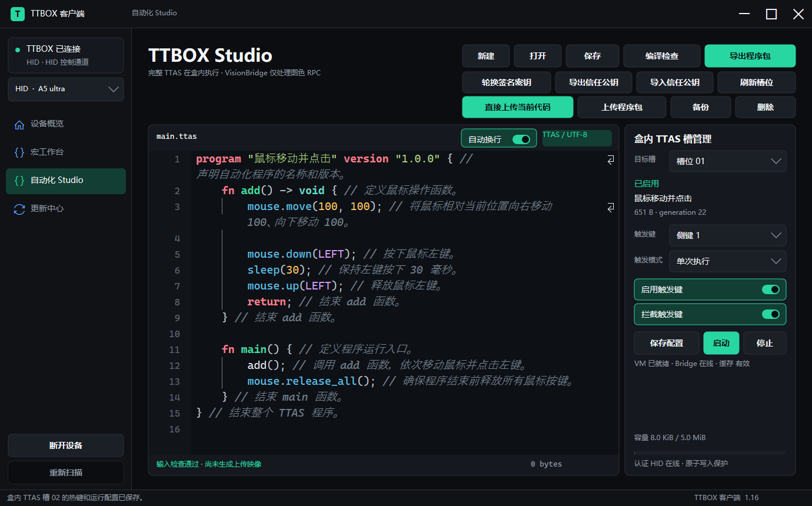The height and width of the screenshot is (506, 812).
Task: Click the 盒内 TTAS 槽管理 heading
Action: pos(673,139)
